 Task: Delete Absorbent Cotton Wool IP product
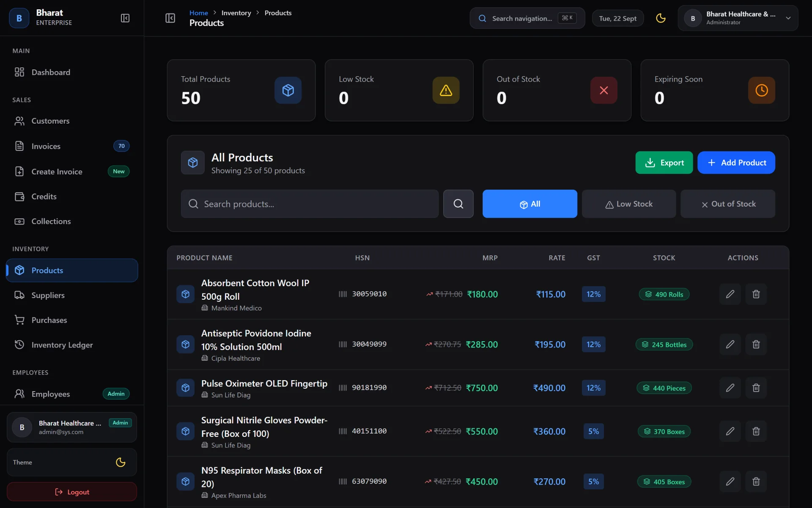756,294
